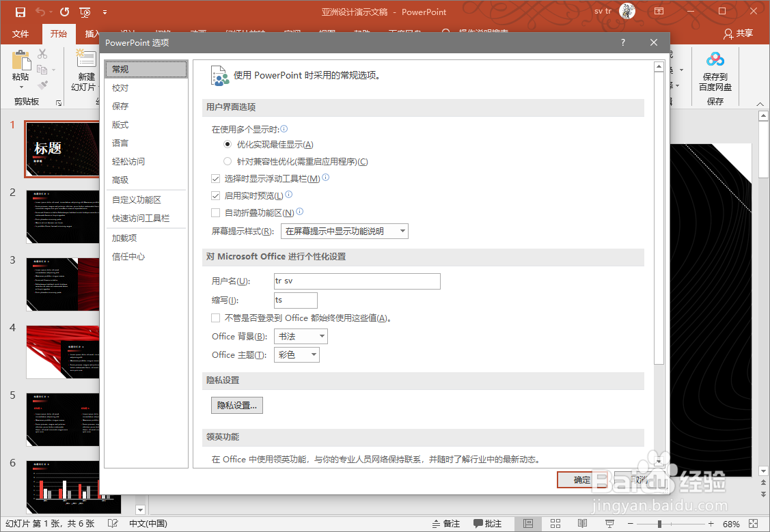Click the Save icon in quick access toolbar

(20, 12)
